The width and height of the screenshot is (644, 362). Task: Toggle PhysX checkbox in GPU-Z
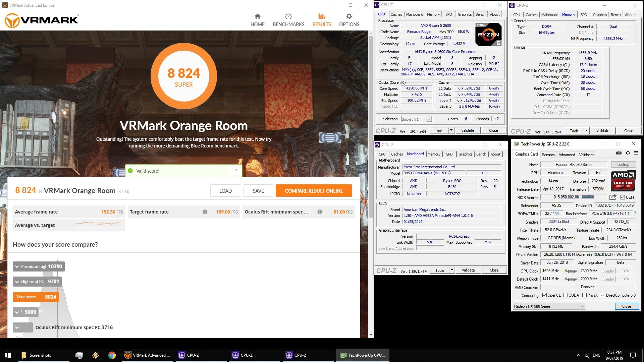click(x=585, y=295)
